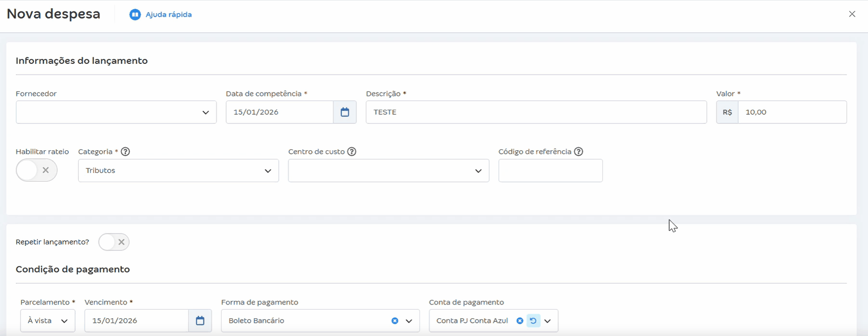The width and height of the screenshot is (868, 336).
Task: Show help tooltip for Centro de custo
Action: click(x=352, y=152)
